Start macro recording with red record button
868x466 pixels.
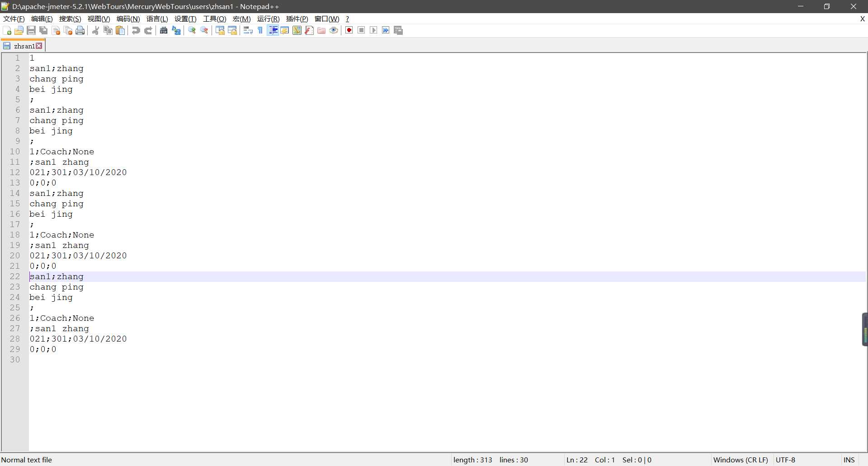(x=349, y=30)
